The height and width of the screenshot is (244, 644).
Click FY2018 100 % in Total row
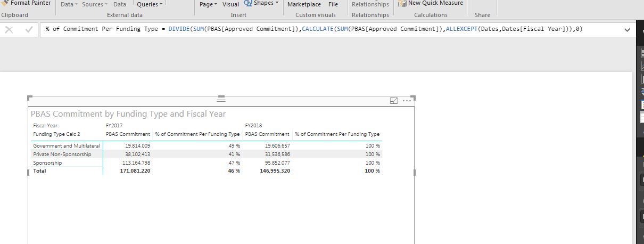pos(373,171)
